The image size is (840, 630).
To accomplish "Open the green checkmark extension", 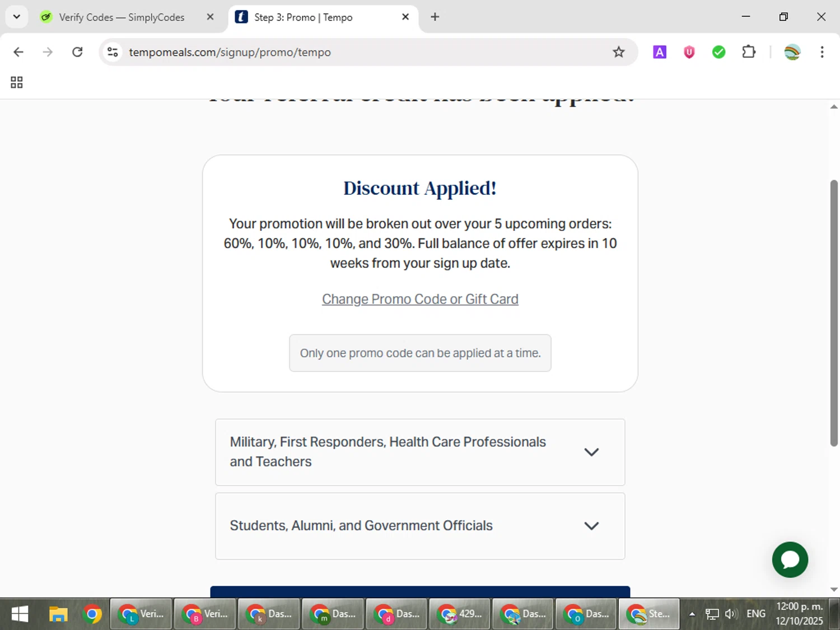I will point(718,52).
